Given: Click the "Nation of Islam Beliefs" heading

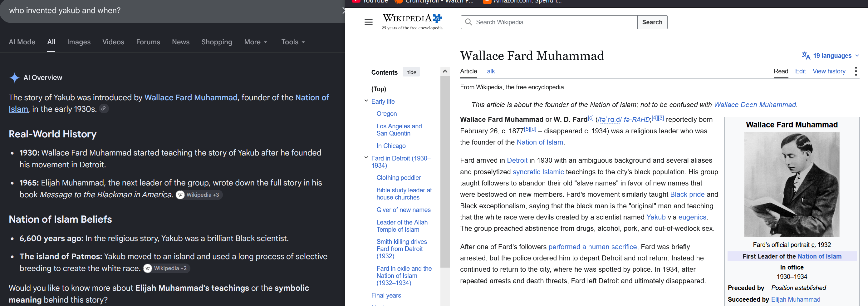Looking at the screenshot, I should (x=60, y=220).
